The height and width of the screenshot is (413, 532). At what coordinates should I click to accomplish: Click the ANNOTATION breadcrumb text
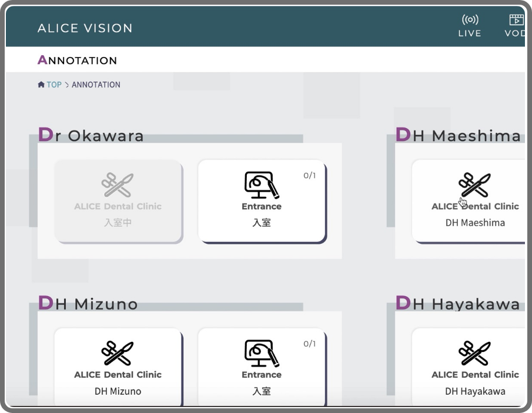[x=96, y=85]
